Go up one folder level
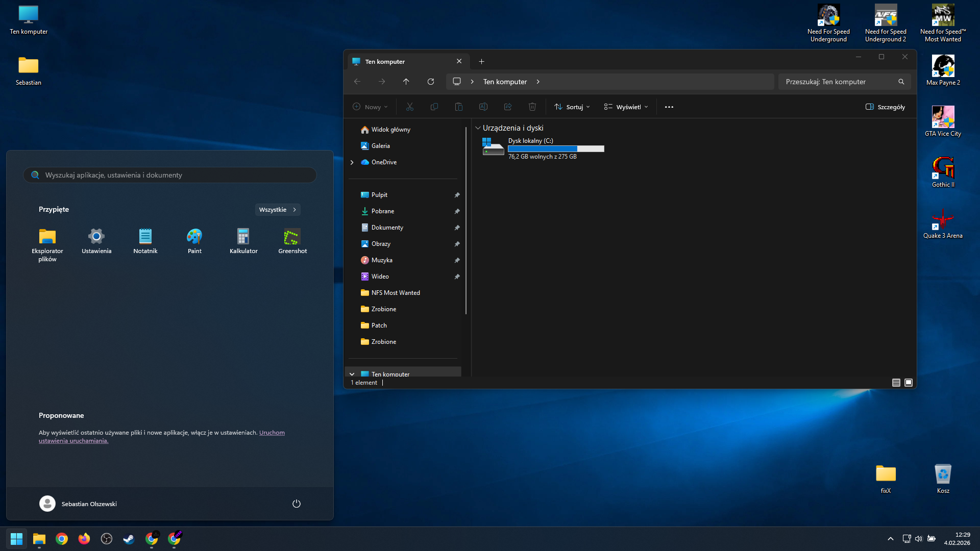The width and height of the screenshot is (980, 551). click(406, 82)
